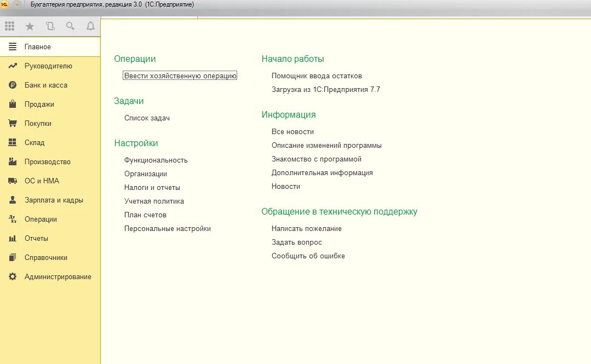The image size is (591, 364).
Task: Click Загрузка из 1С:Предприятия 7.7
Action: [x=326, y=89]
